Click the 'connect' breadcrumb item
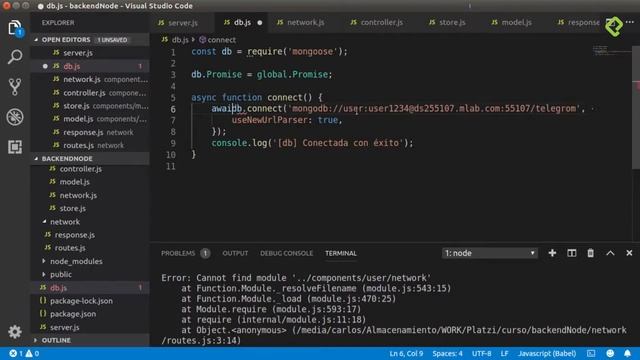 (218, 40)
